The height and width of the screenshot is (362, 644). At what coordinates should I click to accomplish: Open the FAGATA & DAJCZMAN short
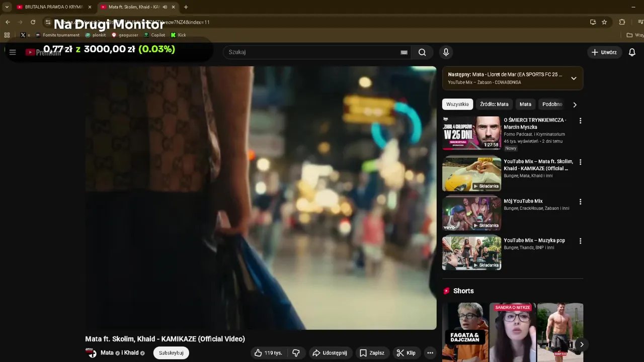[x=465, y=332]
